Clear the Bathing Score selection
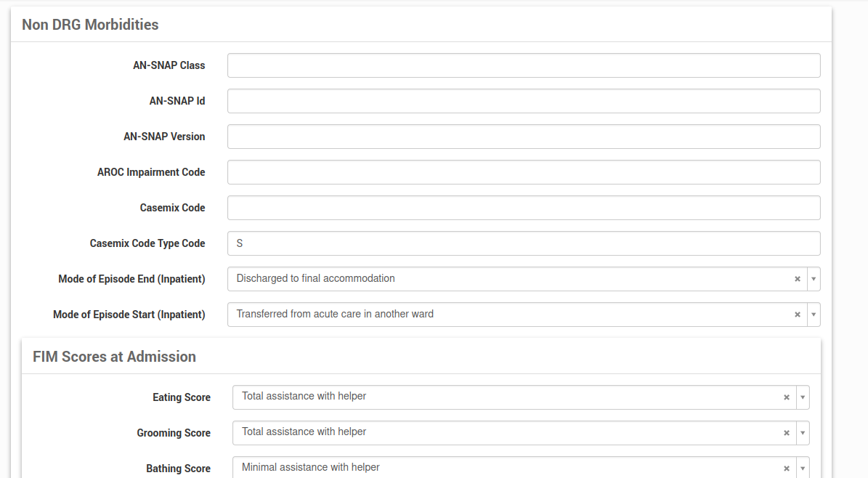Screen dimensions: 868x478 [x=786, y=469]
